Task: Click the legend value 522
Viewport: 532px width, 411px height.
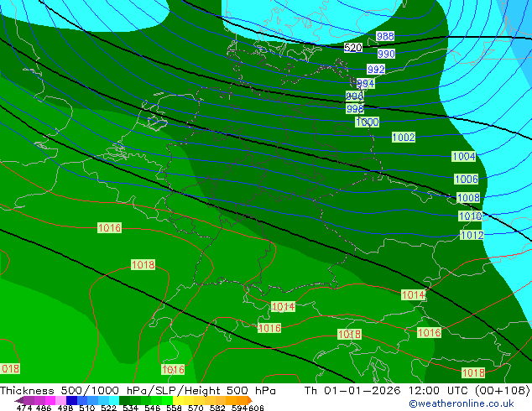Action: click(x=108, y=408)
